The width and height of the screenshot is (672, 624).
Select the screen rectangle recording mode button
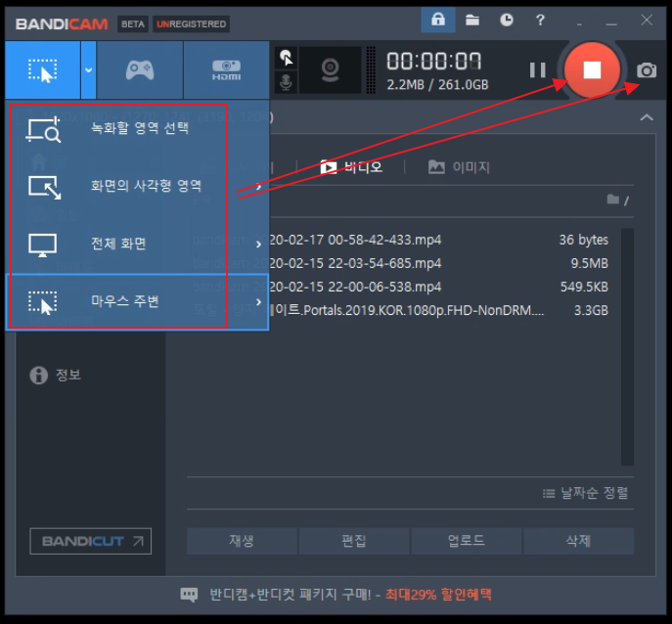pyautogui.click(x=42, y=69)
